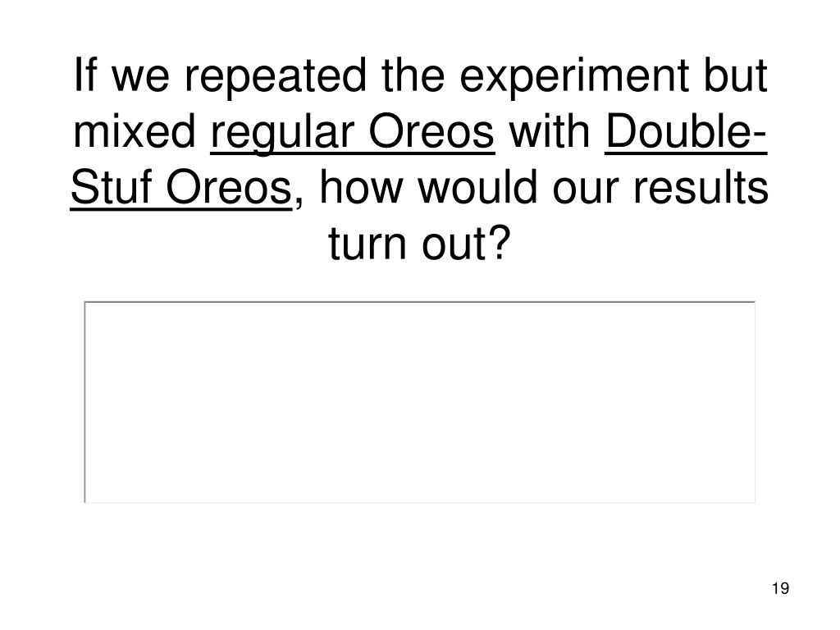Click the top border of the empty box
840x630 pixels.
pos(420,302)
